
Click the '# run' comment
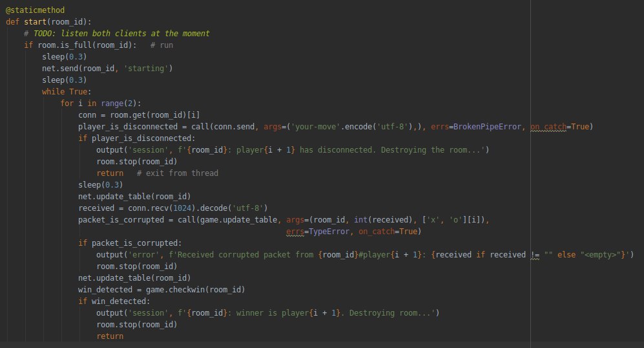(x=162, y=45)
